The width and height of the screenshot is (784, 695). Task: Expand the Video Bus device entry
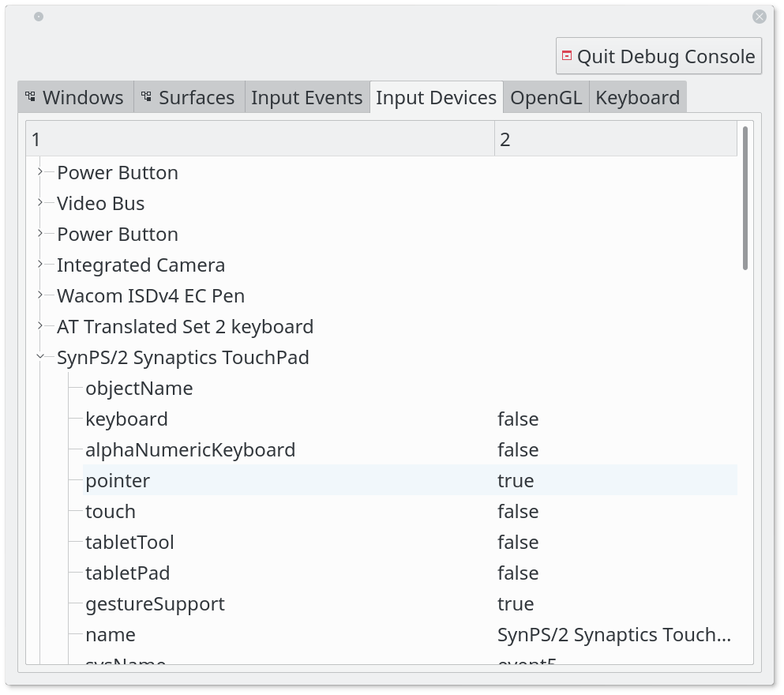click(40, 203)
